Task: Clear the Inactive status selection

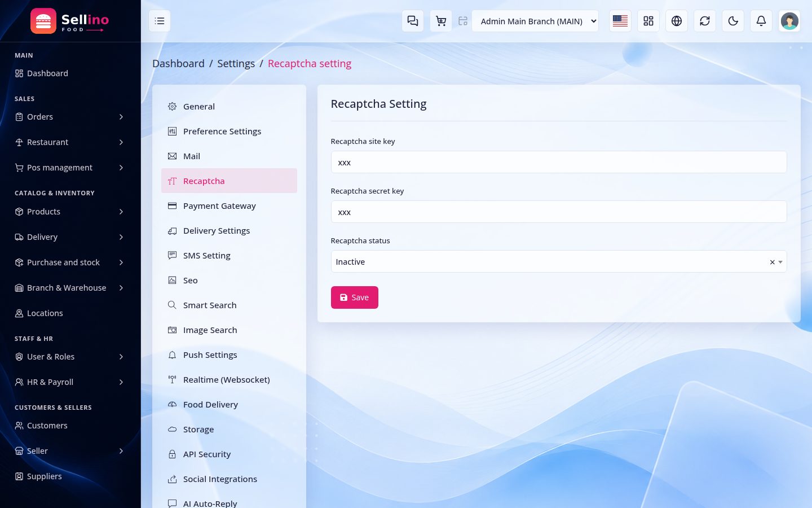Action: [x=772, y=262]
